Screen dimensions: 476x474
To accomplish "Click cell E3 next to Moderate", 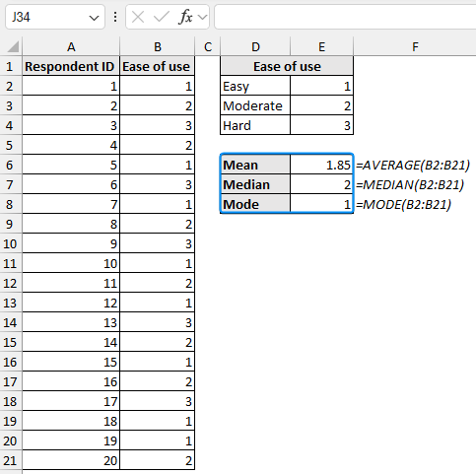I will 321,105.
